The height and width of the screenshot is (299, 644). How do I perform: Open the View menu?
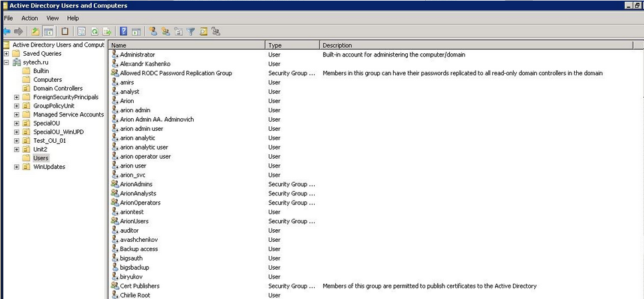53,18
